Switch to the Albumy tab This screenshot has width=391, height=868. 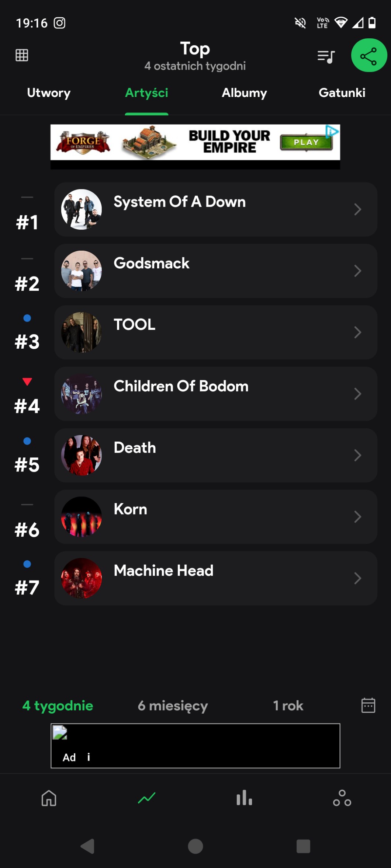pos(244,93)
